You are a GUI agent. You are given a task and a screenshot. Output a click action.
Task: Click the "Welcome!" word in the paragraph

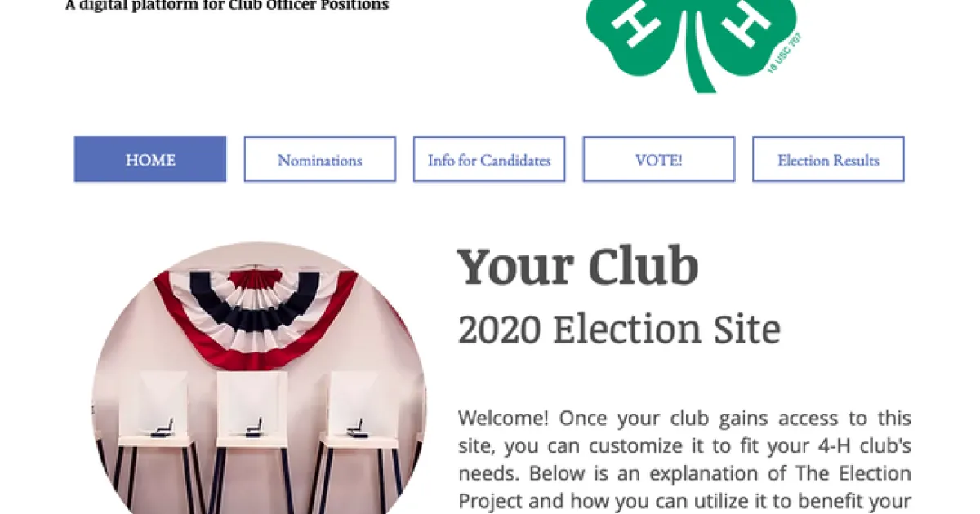point(503,419)
